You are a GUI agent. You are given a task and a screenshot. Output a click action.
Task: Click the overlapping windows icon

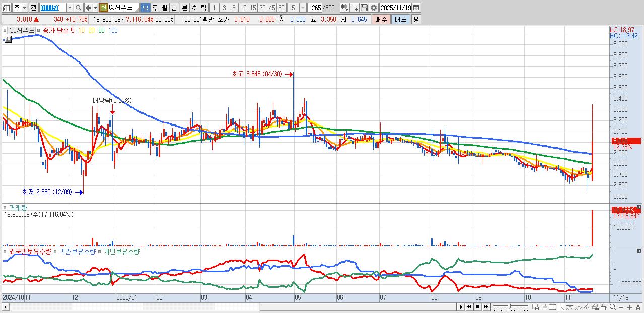(544, 307)
